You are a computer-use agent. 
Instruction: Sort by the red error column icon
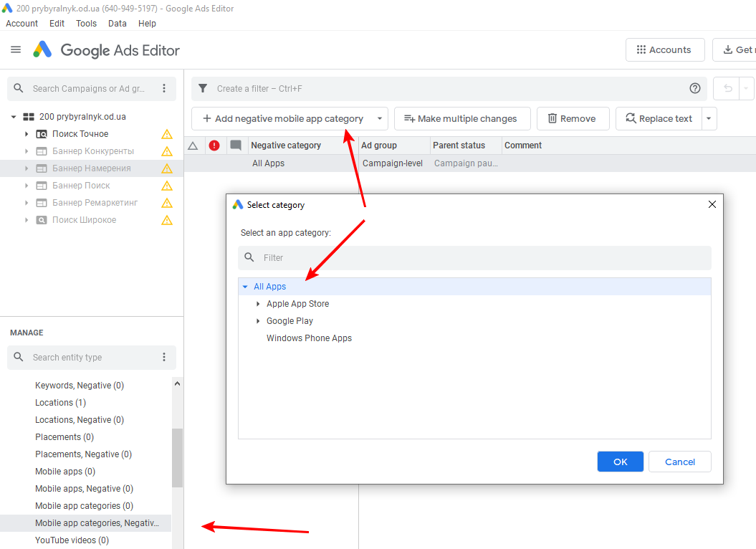[x=214, y=145]
